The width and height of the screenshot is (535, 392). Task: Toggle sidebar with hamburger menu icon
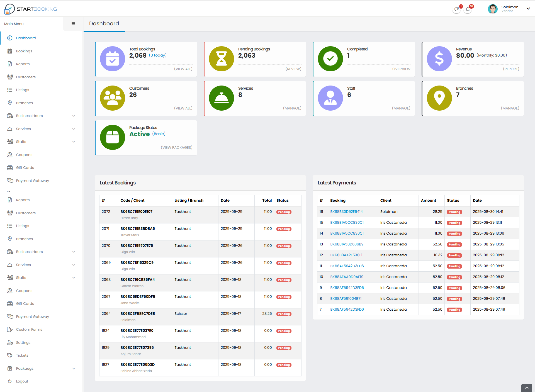(x=73, y=24)
